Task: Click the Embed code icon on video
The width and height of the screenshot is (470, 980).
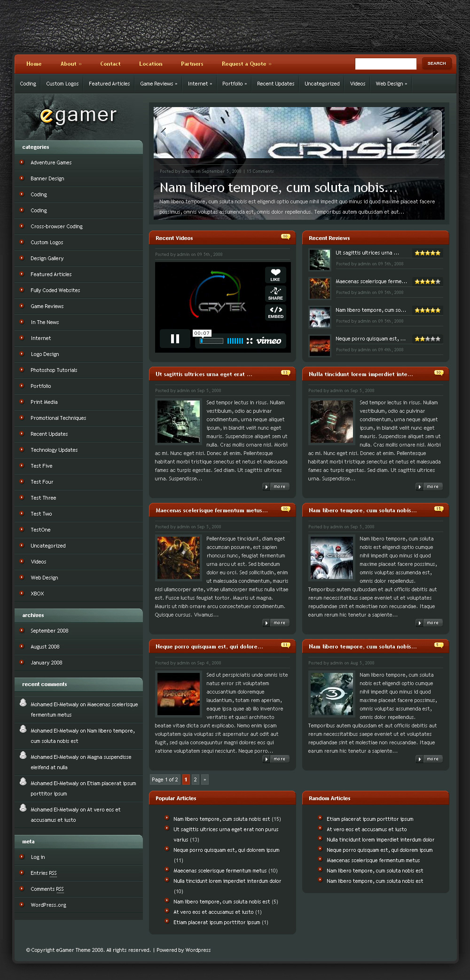Action: (x=275, y=312)
